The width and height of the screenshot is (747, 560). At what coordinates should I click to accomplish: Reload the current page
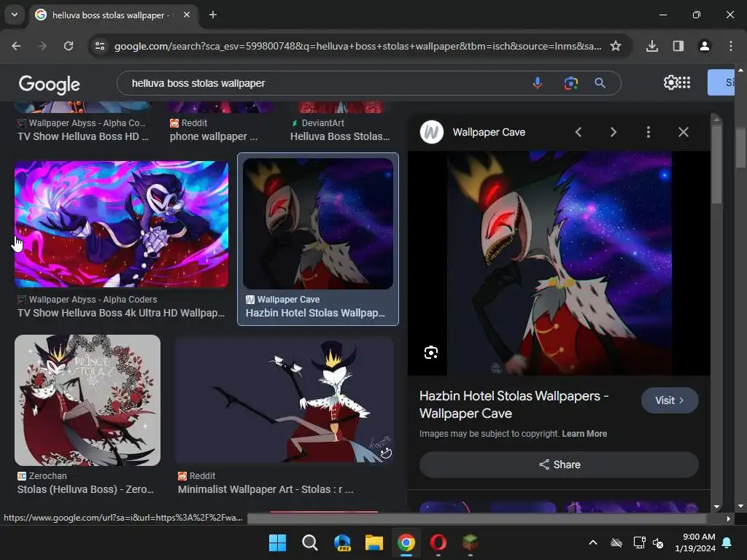[69, 46]
